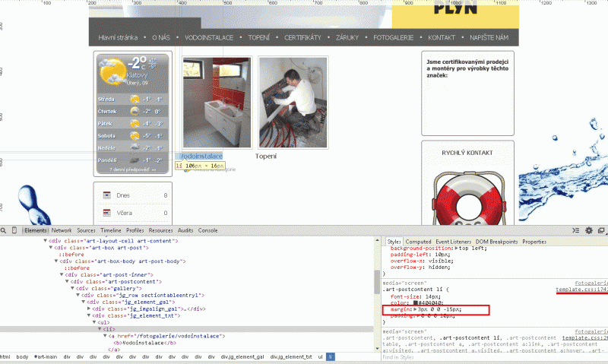The image size is (608, 364).
Task: Go to the FOTOGALERIE menu page
Action: [x=396, y=37]
